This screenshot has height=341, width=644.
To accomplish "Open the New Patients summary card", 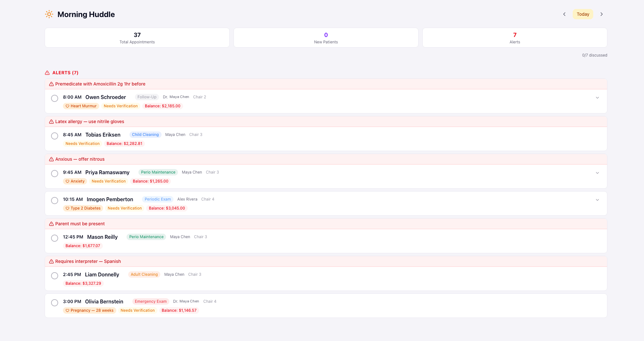I will (x=326, y=38).
